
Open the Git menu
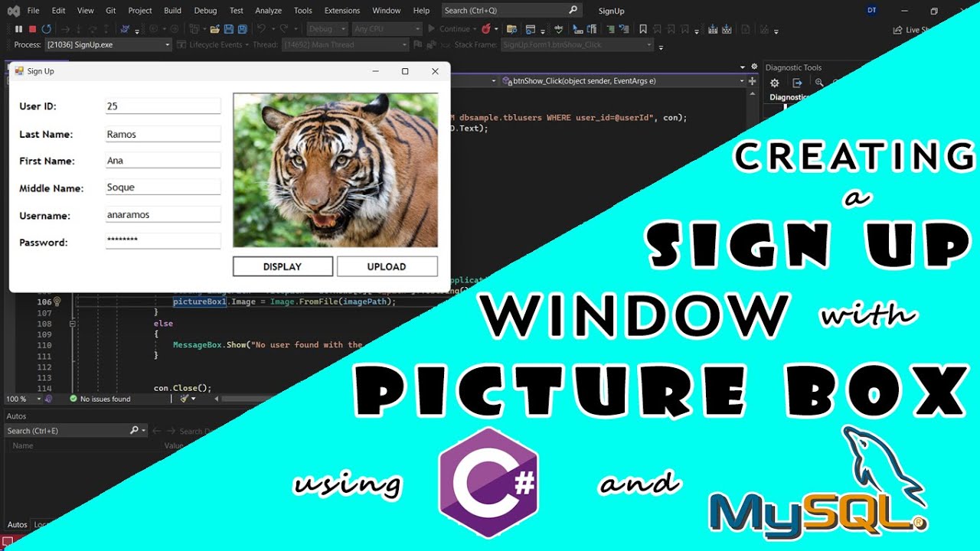click(x=111, y=11)
